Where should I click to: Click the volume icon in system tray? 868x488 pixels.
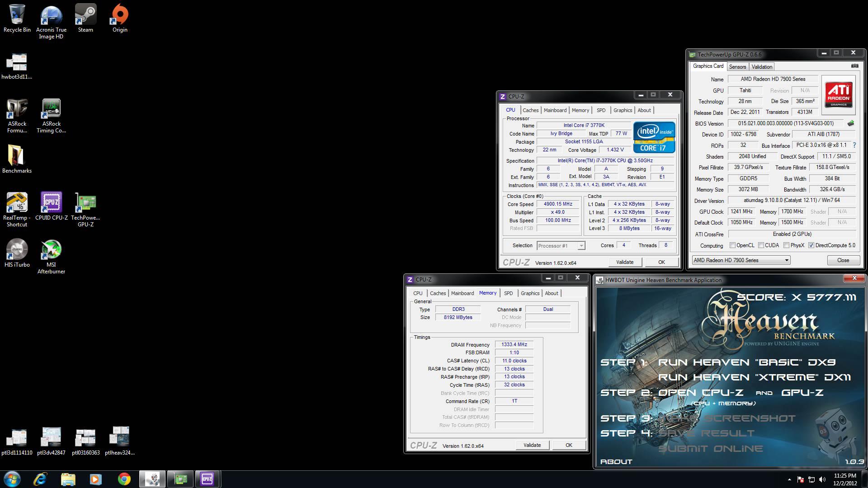(822, 479)
